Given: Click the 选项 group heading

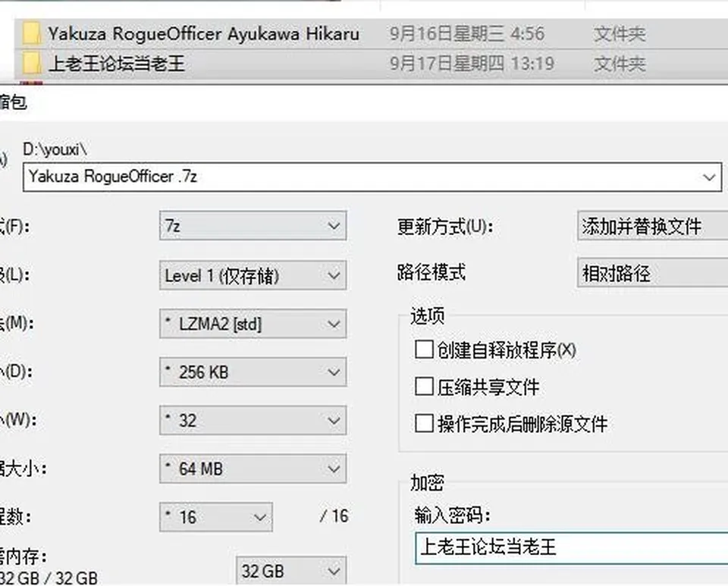Looking at the screenshot, I should point(427,316).
